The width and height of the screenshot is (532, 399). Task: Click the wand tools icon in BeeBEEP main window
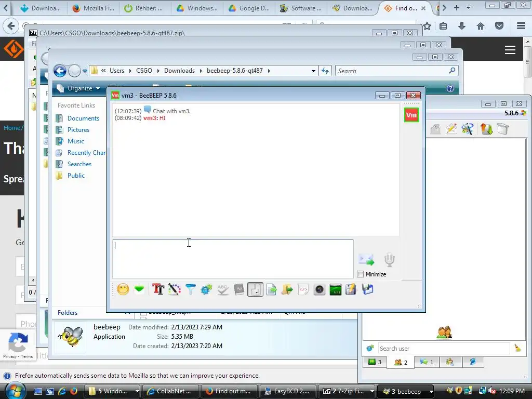[468, 129]
